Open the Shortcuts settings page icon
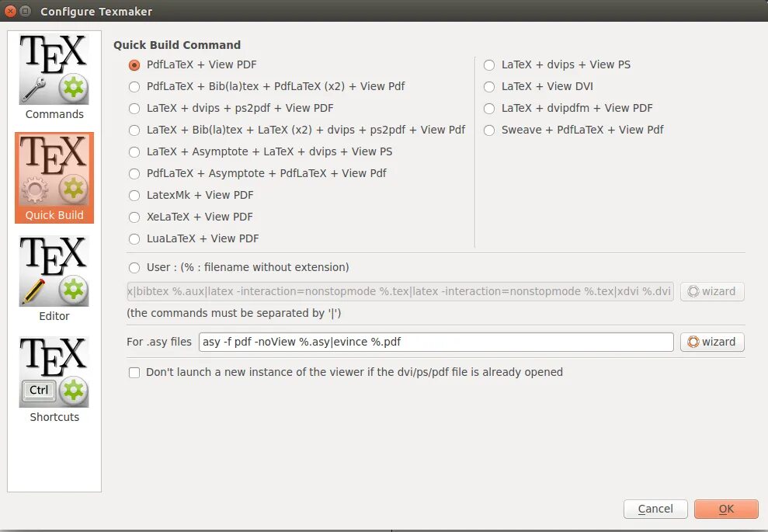The width and height of the screenshot is (768, 532). tap(54, 380)
